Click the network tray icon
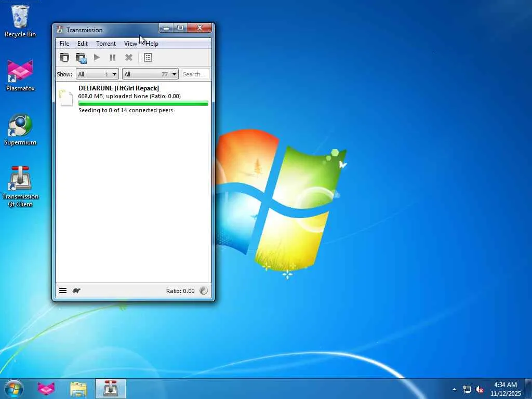This screenshot has height=399, width=532. pyautogui.click(x=467, y=390)
